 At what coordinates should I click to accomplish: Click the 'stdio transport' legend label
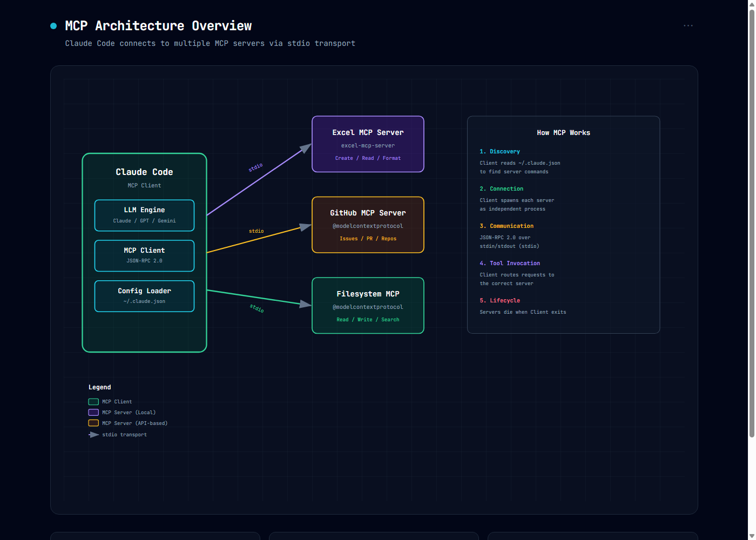[124, 435]
